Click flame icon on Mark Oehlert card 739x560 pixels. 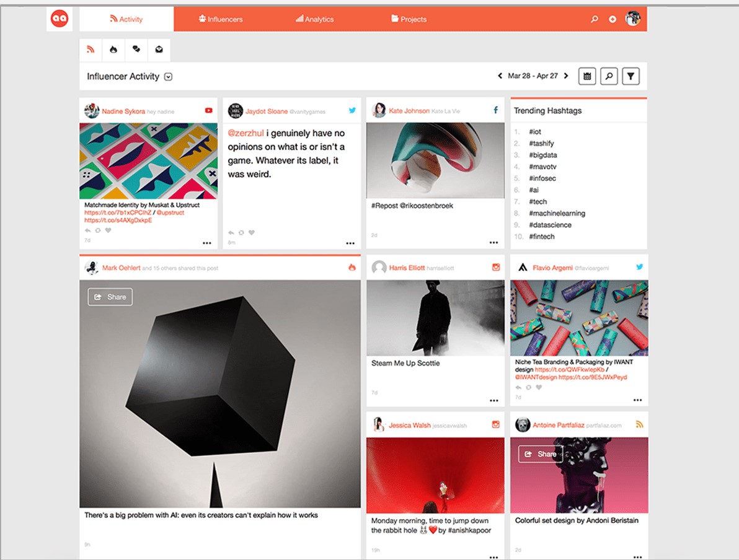pyautogui.click(x=352, y=267)
